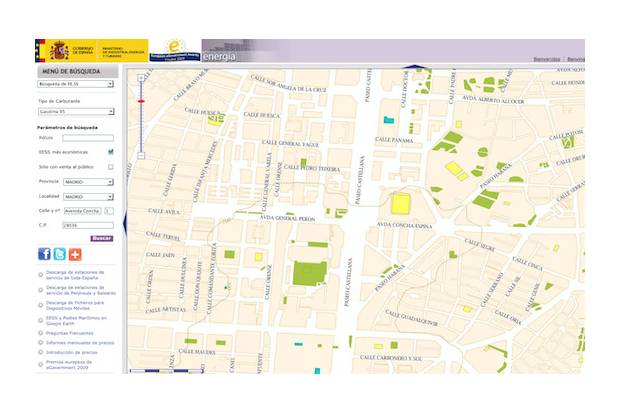Open the Tipo de Carburante dropdown

coord(76,112)
